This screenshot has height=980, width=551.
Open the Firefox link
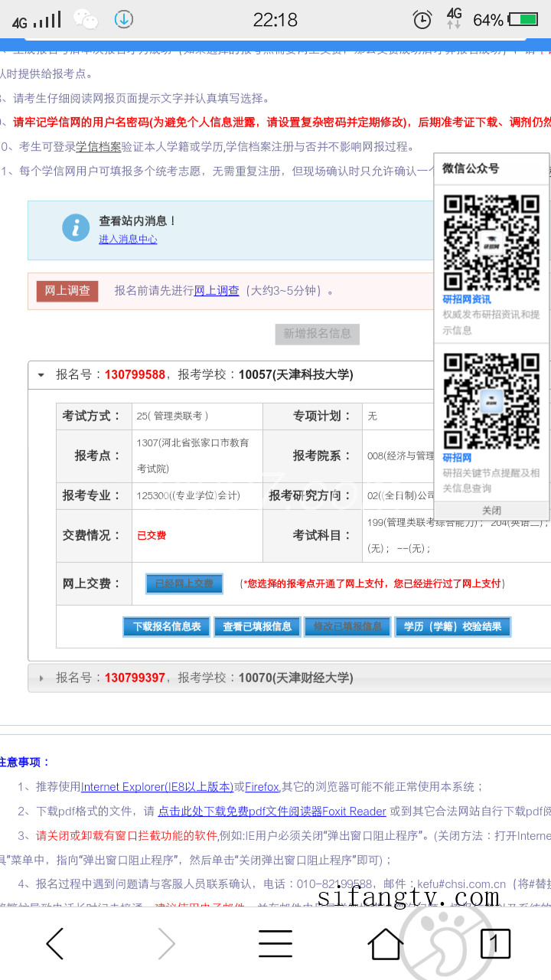[x=262, y=787]
